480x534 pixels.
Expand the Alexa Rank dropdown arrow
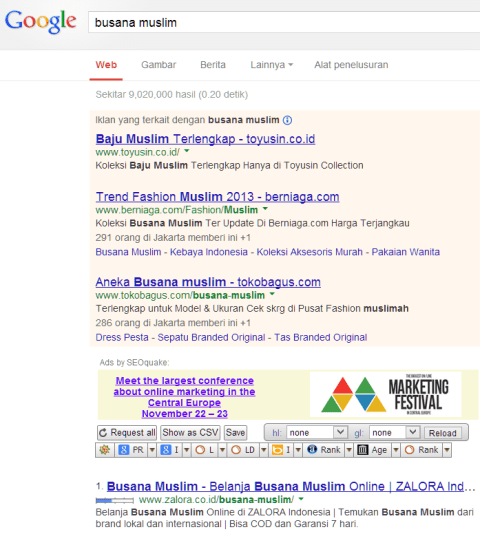click(349, 450)
